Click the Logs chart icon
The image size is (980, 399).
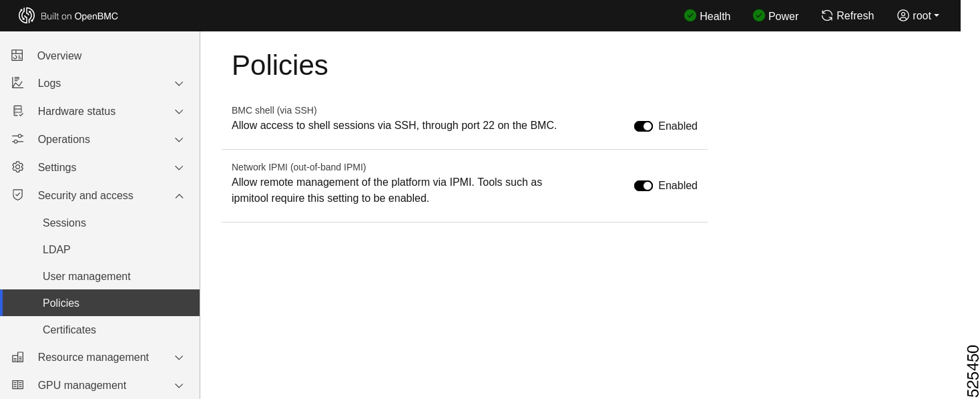[17, 83]
